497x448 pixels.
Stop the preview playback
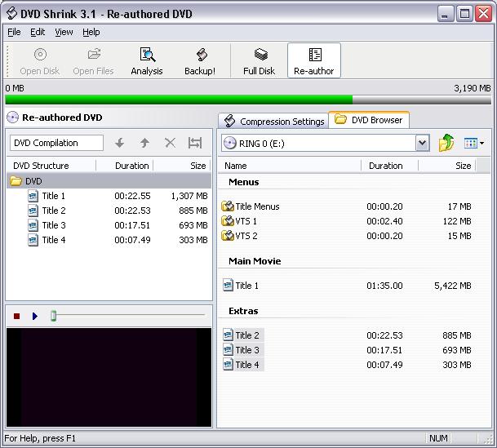pos(17,316)
